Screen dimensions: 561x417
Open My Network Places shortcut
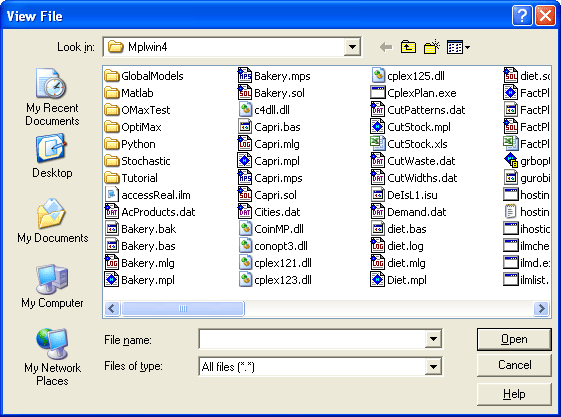(52, 357)
